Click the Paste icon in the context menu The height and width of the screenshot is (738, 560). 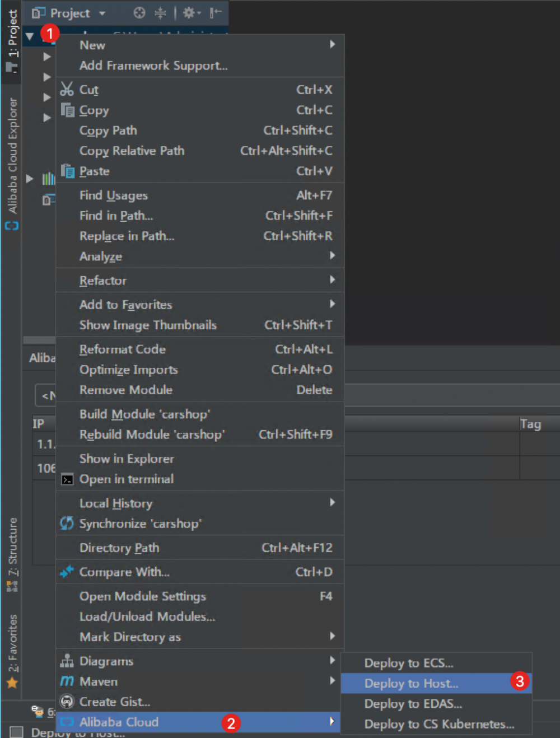click(x=67, y=171)
